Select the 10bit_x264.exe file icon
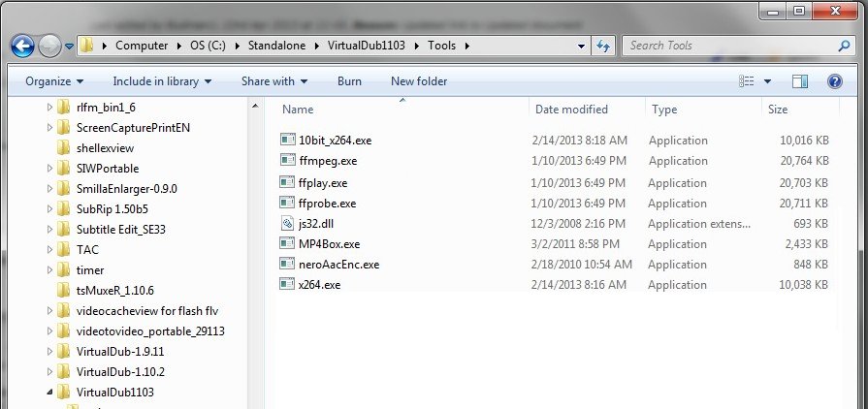 click(x=287, y=140)
